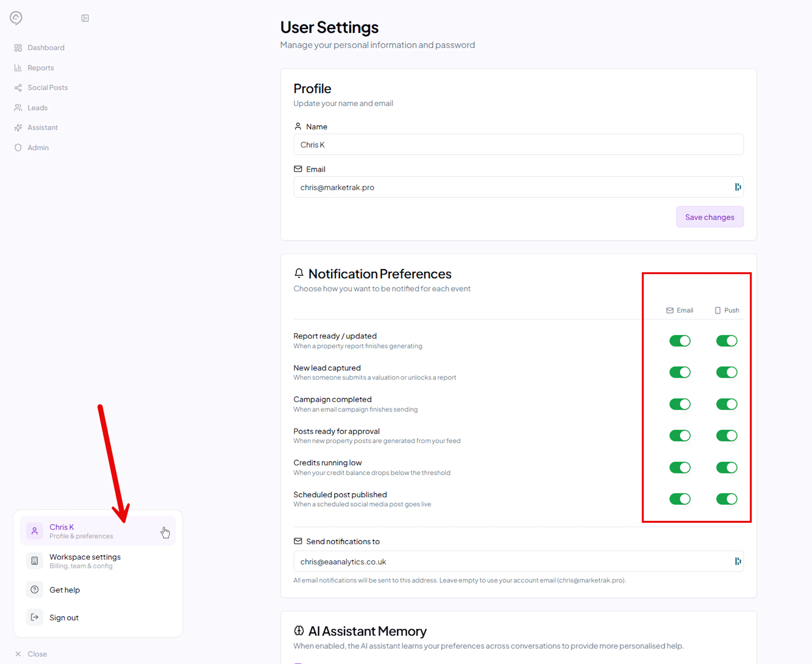
Task: Go to Reports in sidebar
Action: click(x=41, y=68)
